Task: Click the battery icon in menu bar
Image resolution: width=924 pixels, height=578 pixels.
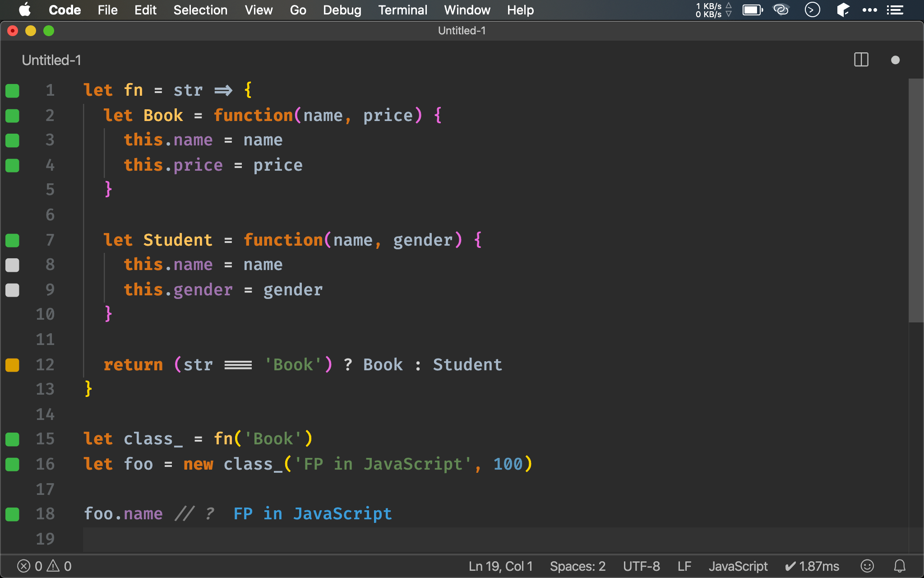Action: click(752, 10)
